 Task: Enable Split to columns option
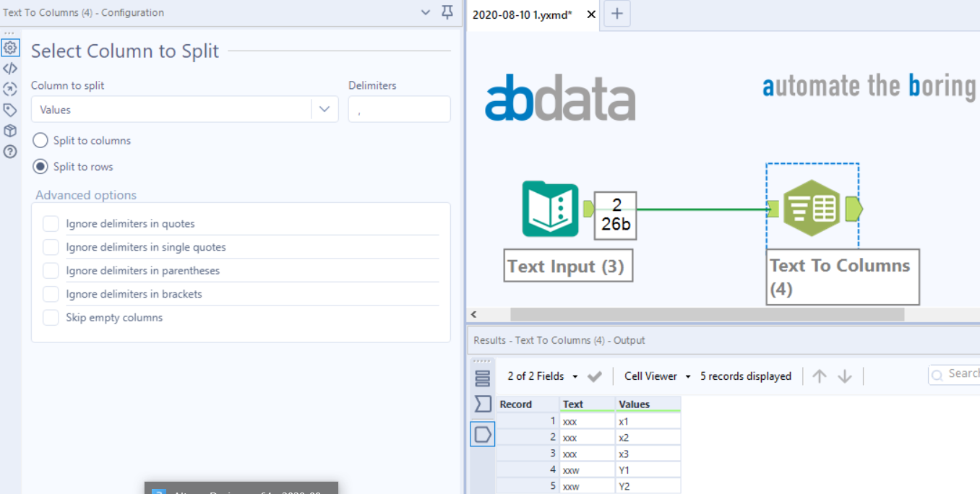tap(40, 140)
